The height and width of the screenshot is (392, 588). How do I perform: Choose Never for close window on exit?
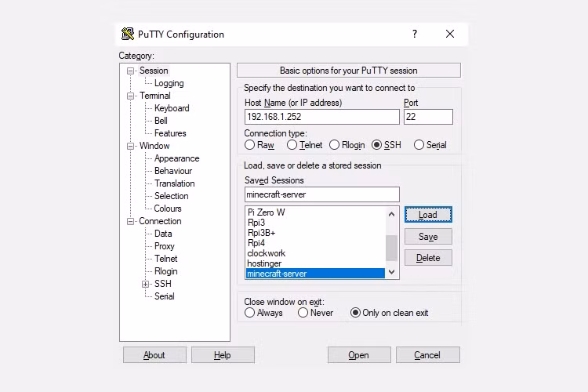click(x=303, y=313)
